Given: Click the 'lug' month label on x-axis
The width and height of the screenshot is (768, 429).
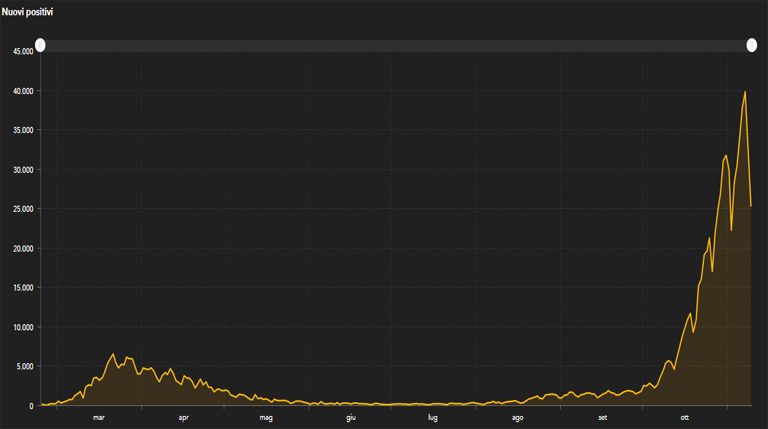Looking at the screenshot, I should point(432,418).
